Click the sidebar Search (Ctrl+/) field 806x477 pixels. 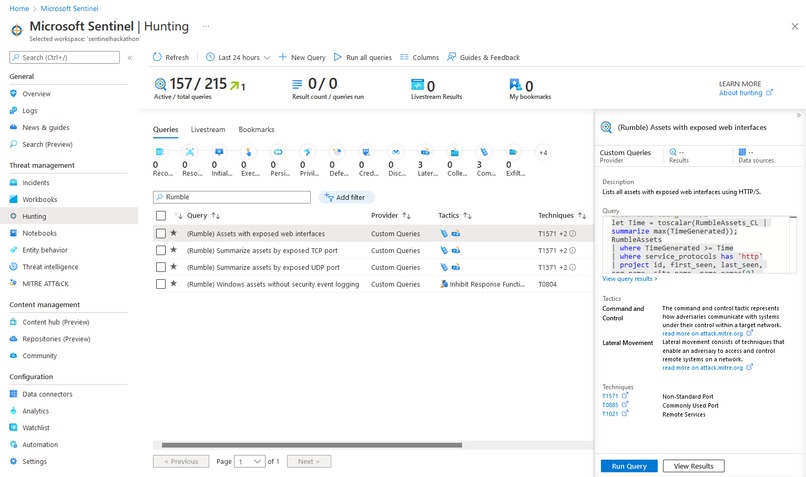point(64,58)
